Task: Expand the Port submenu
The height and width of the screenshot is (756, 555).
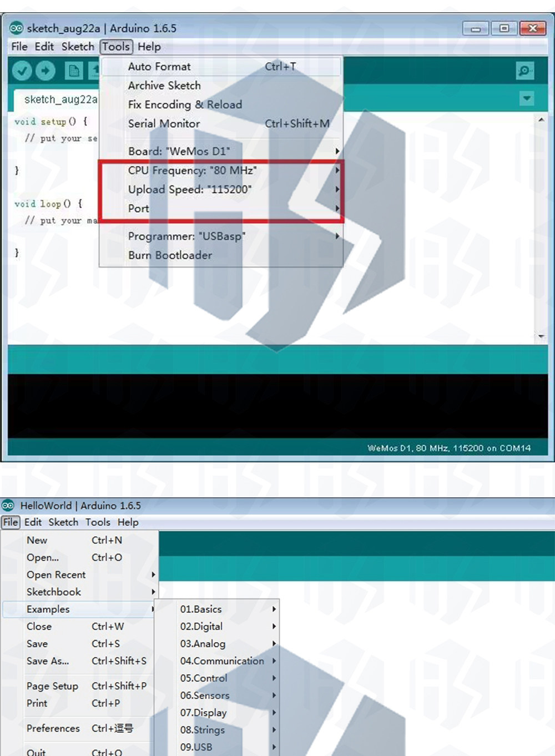Action: pyautogui.click(x=221, y=208)
